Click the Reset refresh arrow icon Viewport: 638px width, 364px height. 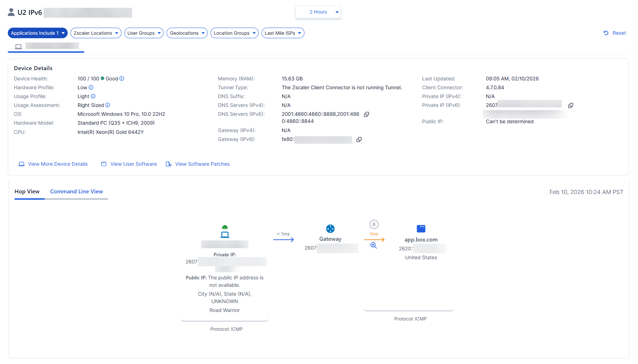(x=606, y=33)
